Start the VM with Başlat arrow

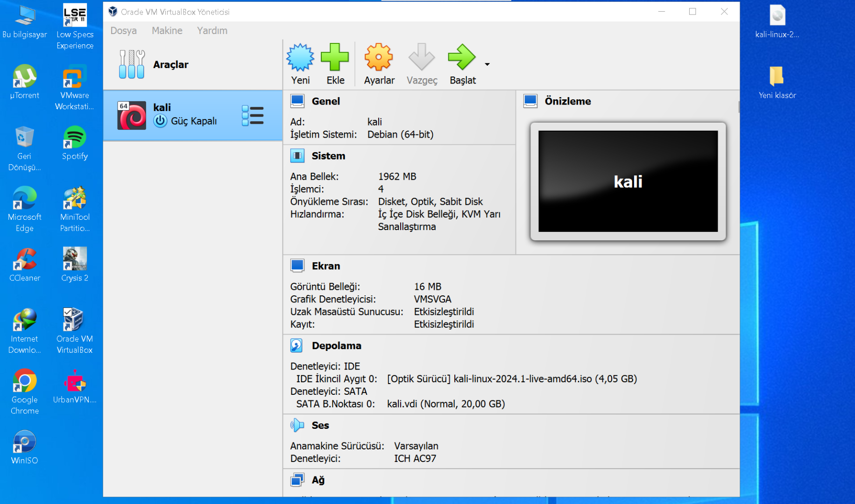(x=462, y=57)
